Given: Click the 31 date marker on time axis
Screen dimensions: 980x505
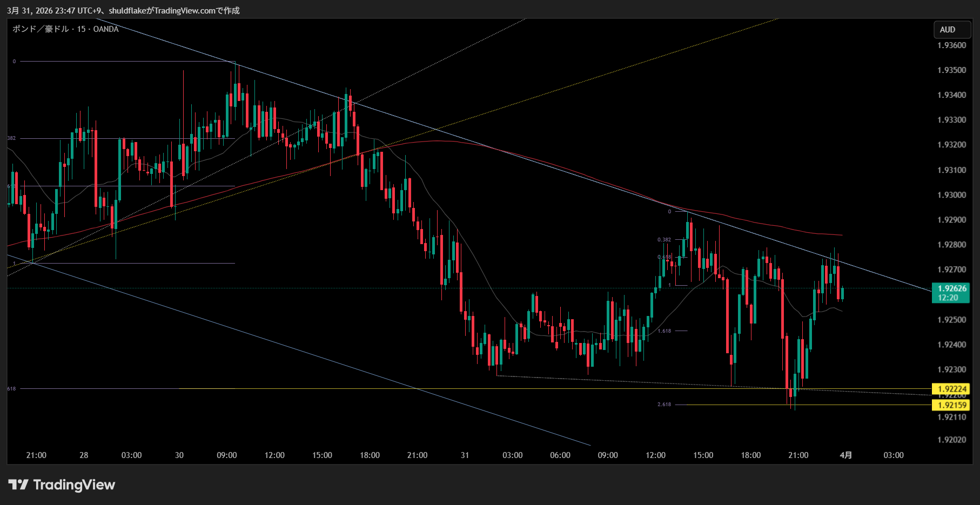Looking at the screenshot, I should [x=465, y=455].
